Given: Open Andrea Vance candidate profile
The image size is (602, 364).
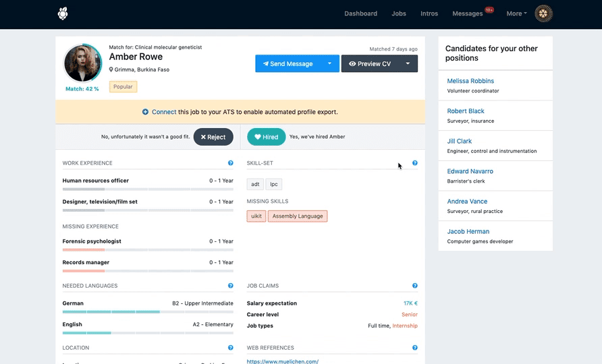Looking at the screenshot, I should pyautogui.click(x=467, y=202).
